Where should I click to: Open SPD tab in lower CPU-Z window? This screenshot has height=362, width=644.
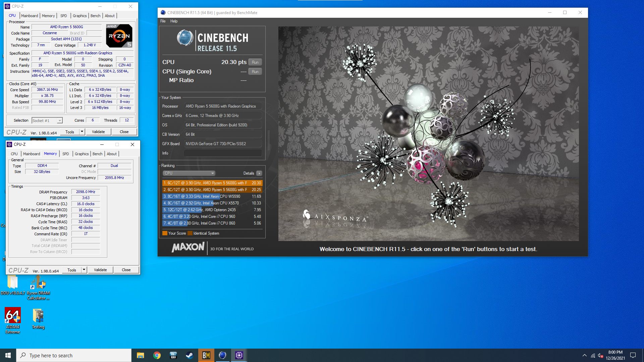65,154
